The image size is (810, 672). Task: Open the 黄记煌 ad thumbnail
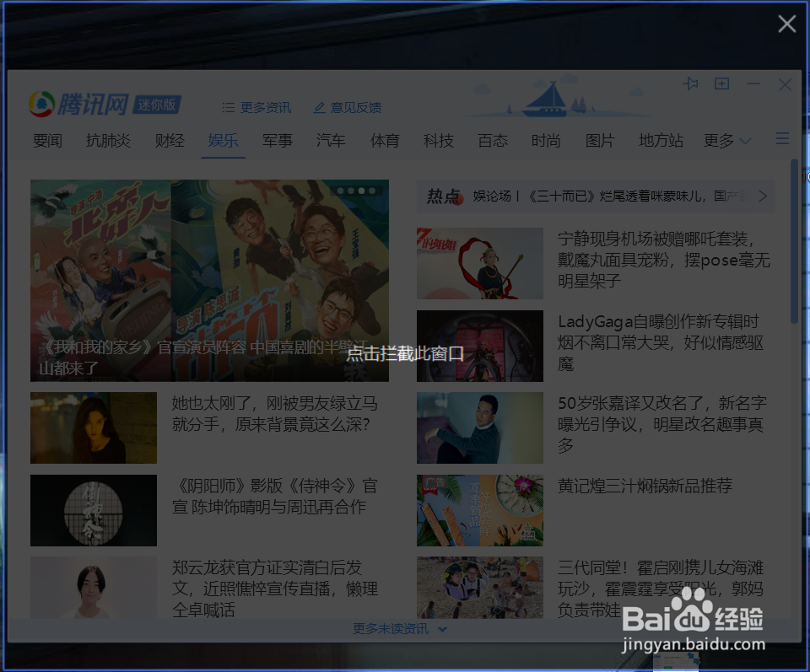point(480,510)
